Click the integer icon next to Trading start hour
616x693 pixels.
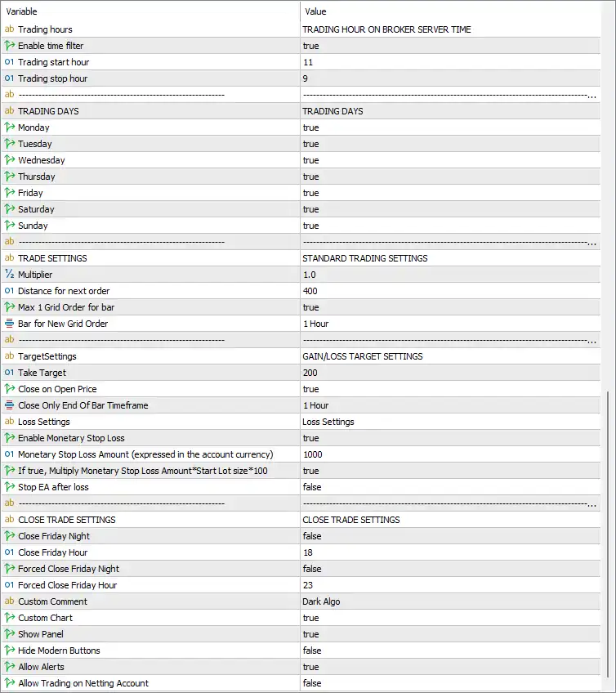[x=9, y=62]
